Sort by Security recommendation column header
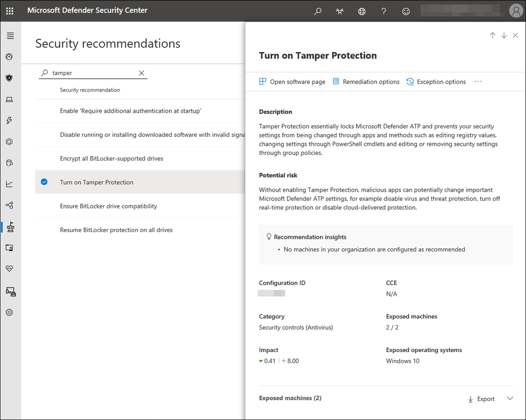Image resolution: width=526 pixels, height=420 pixels. point(90,90)
